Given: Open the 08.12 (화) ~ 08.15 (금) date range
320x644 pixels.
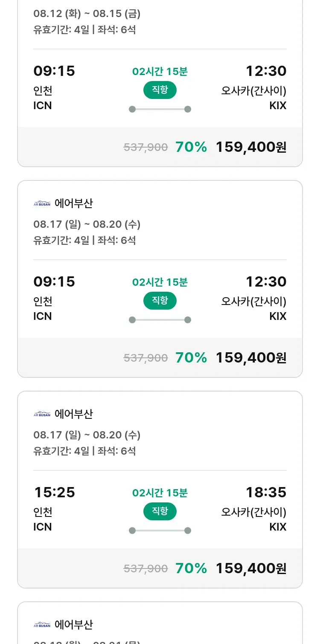Looking at the screenshot, I should [87, 14].
